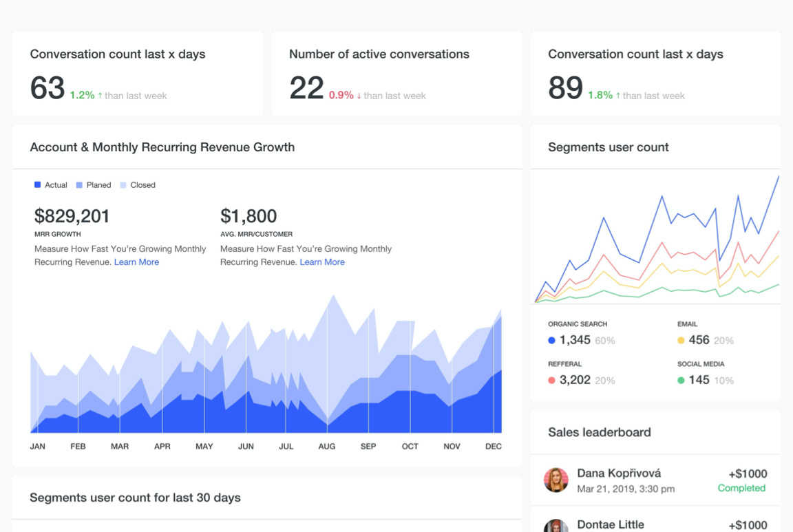Open the Segments user count header
Viewport: 793px width, 532px height.
pos(608,147)
